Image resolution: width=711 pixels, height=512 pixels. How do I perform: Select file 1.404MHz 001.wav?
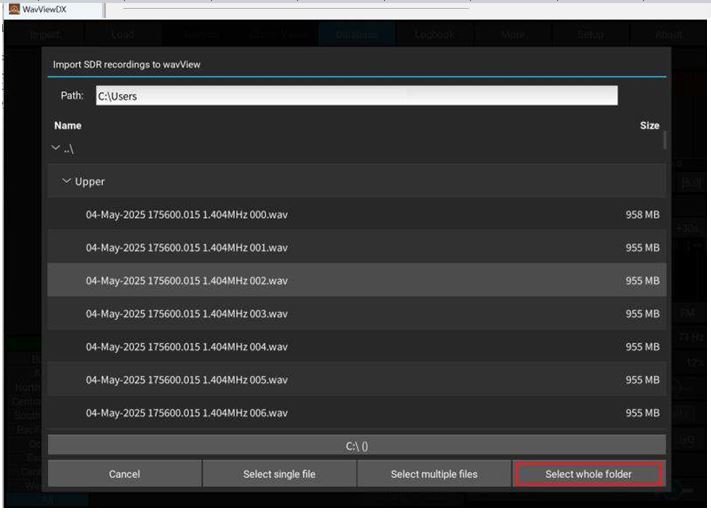187,248
